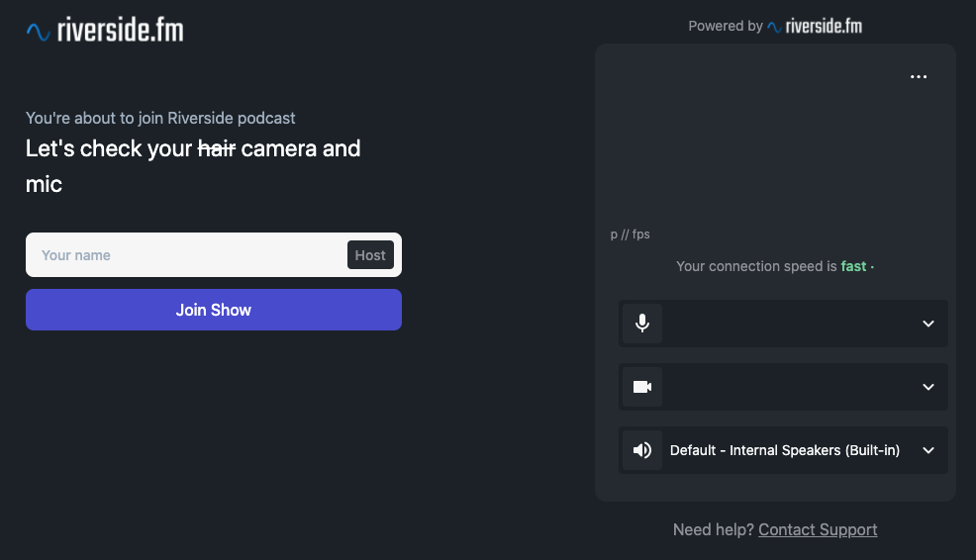Open the three-dot more options menu
Screen dimensions: 976x560
[919, 77]
